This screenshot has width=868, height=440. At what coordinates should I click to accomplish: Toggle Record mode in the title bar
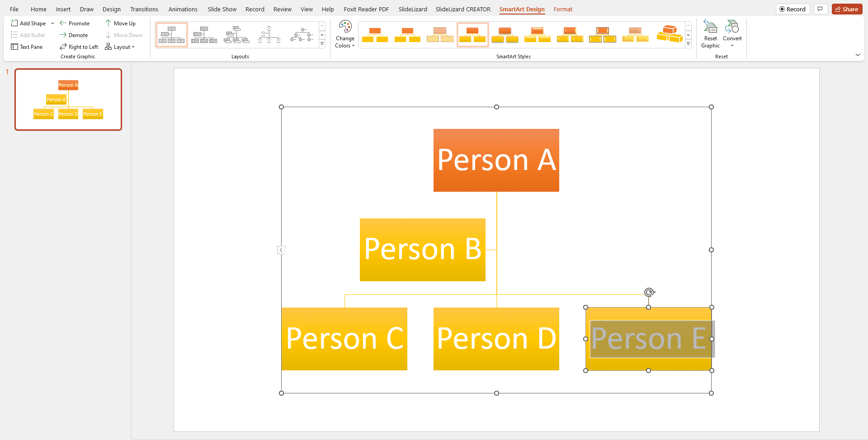click(x=793, y=9)
